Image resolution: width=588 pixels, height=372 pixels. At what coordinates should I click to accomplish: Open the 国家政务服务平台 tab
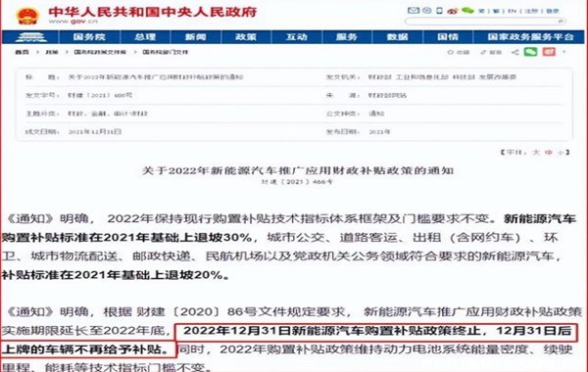pos(530,37)
